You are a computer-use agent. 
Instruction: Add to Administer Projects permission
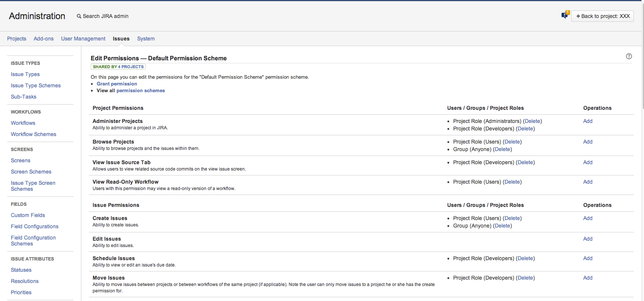[588, 121]
